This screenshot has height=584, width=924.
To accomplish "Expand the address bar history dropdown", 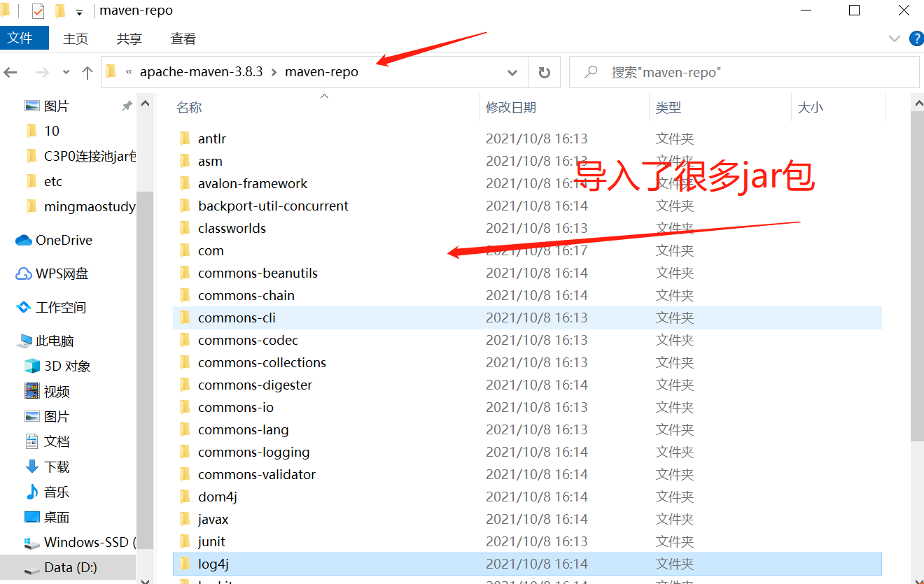I will point(512,73).
